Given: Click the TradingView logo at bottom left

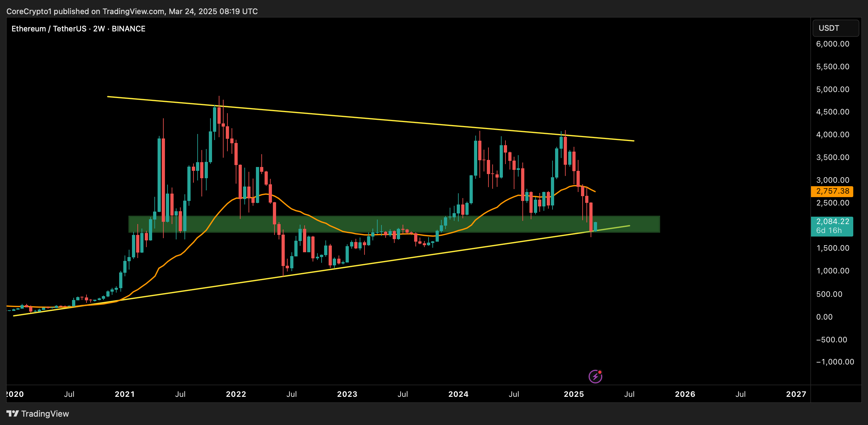Looking at the screenshot, I should [37, 413].
